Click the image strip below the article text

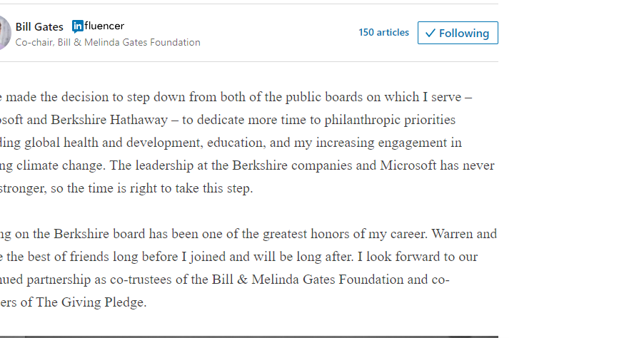click(x=249, y=337)
